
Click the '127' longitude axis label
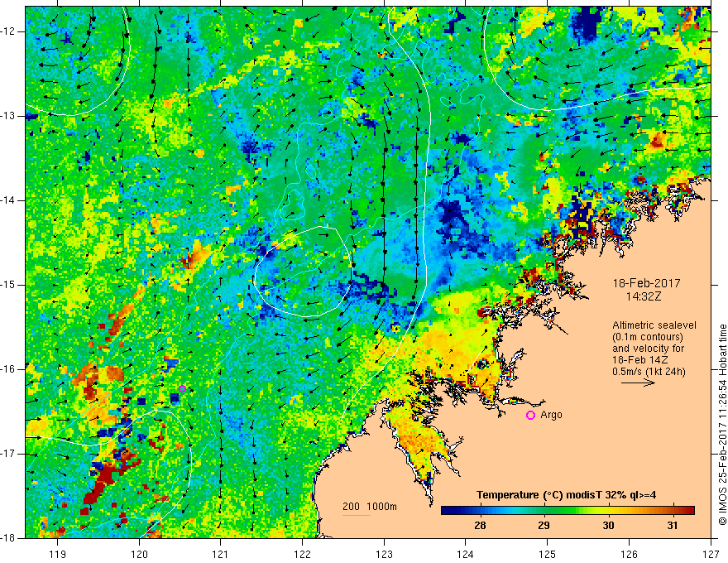[x=711, y=554]
